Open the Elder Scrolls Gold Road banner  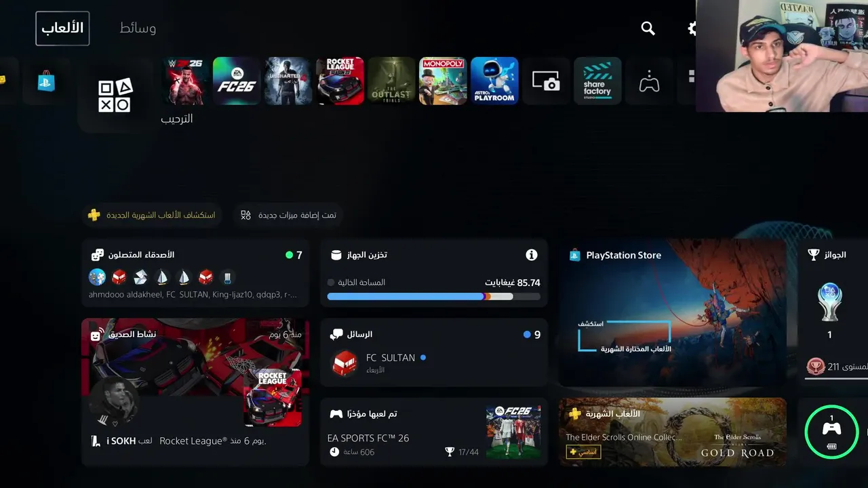(673, 432)
